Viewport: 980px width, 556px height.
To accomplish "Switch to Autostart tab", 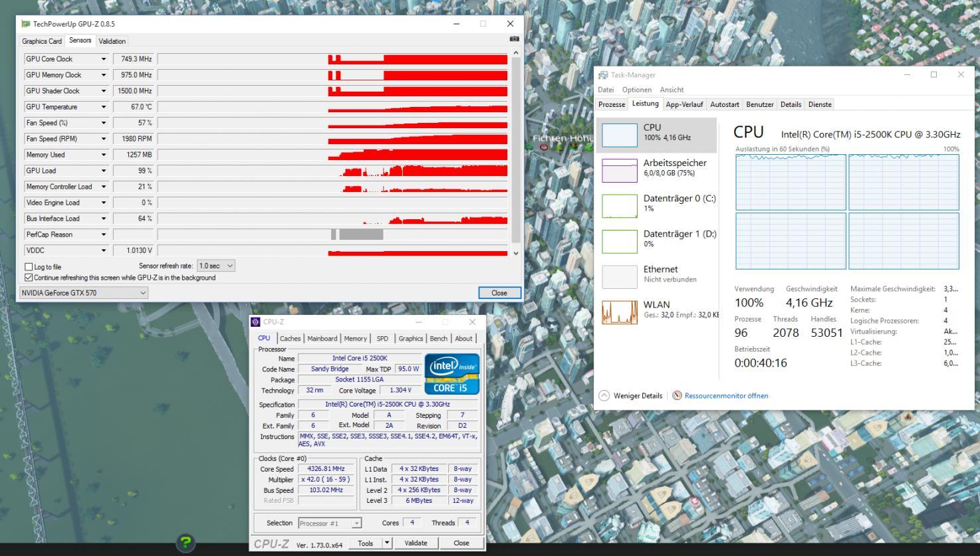I will click(x=725, y=104).
